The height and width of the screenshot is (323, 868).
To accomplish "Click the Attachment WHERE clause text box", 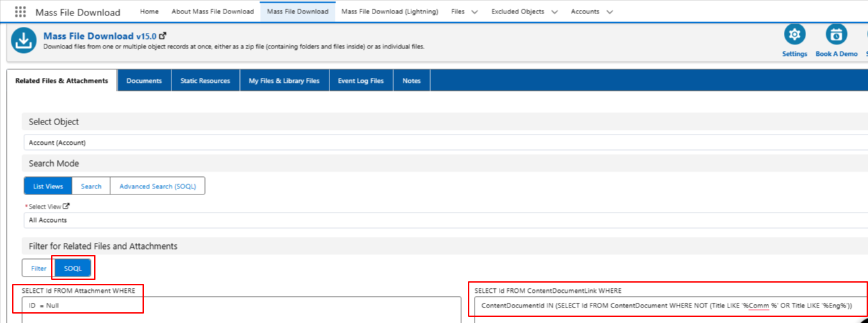I will [x=241, y=310].
